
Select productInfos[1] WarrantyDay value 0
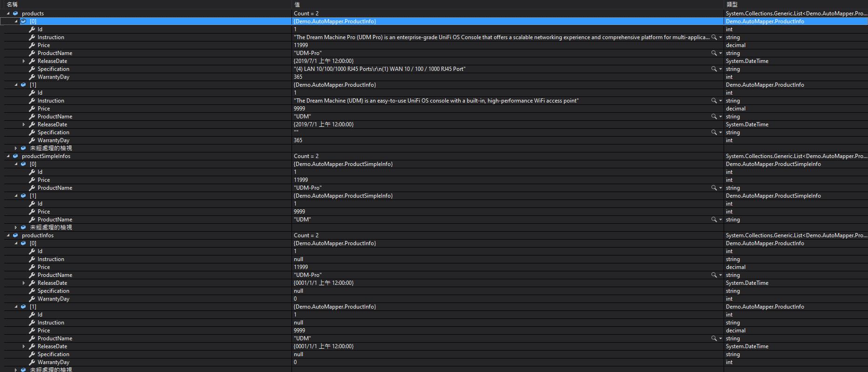[x=295, y=362]
